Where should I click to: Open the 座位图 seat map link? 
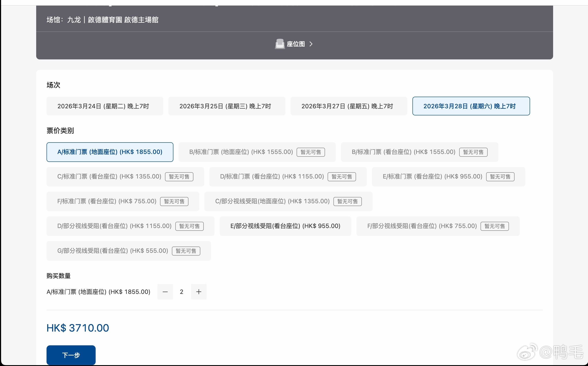296,44
